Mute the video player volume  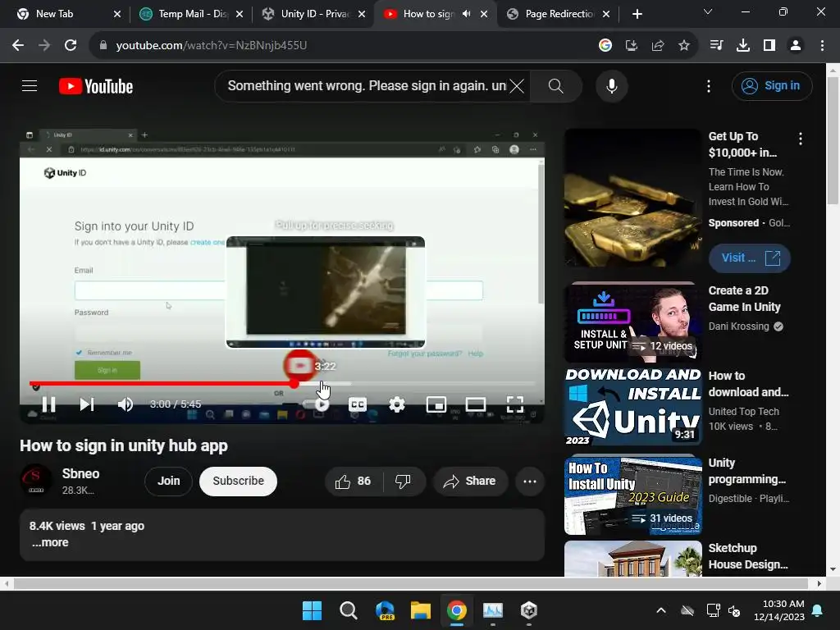pyautogui.click(x=126, y=404)
